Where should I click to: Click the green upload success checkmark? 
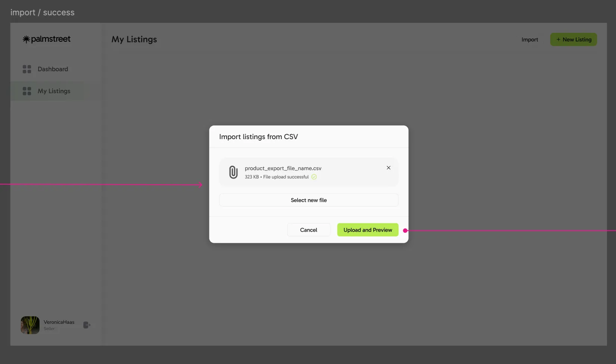(314, 177)
